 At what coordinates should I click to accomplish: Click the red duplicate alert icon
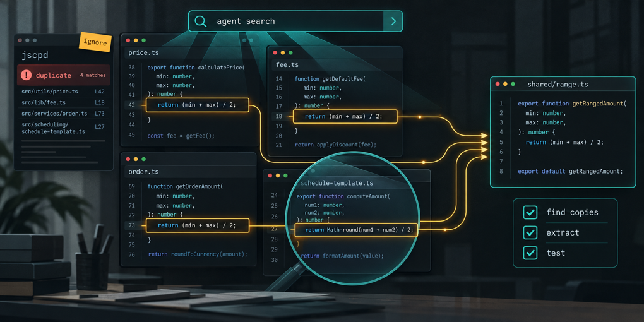[x=27, y=75]
